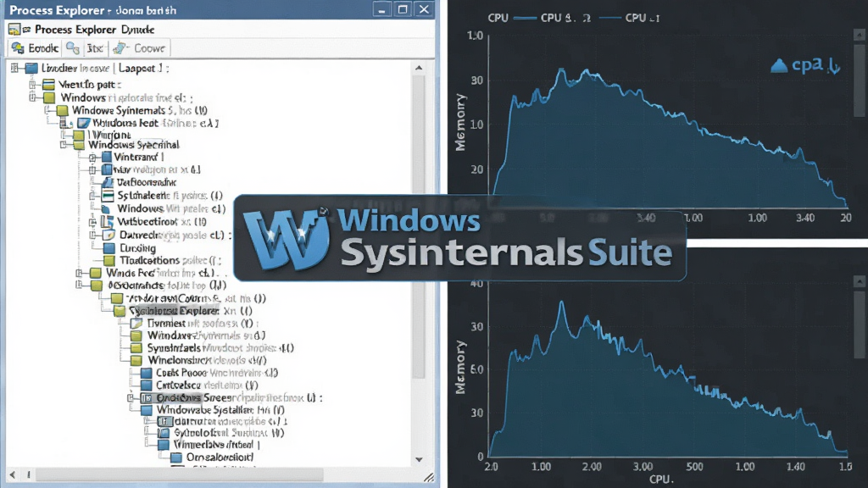
Task: Click the icon on Ondchmes Sreeer row
Action: click(x=147, y=398)
